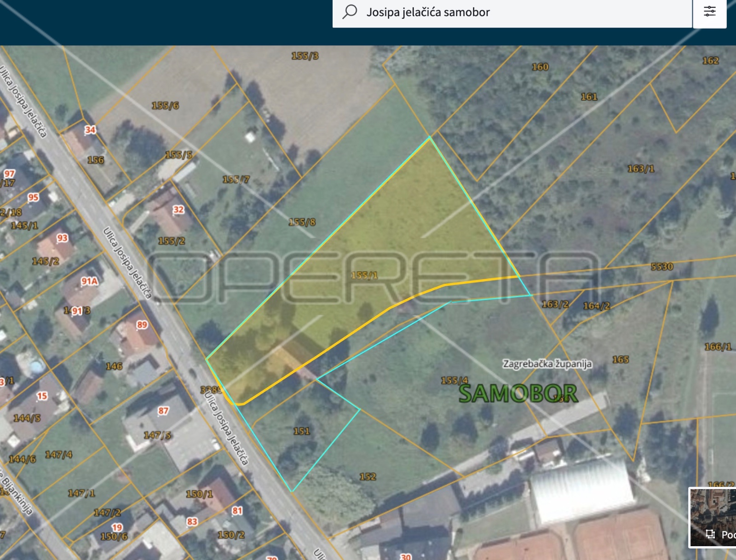Click house number 32 marker
The height and width of the screenshot is (560, 736).
point(178,210)
